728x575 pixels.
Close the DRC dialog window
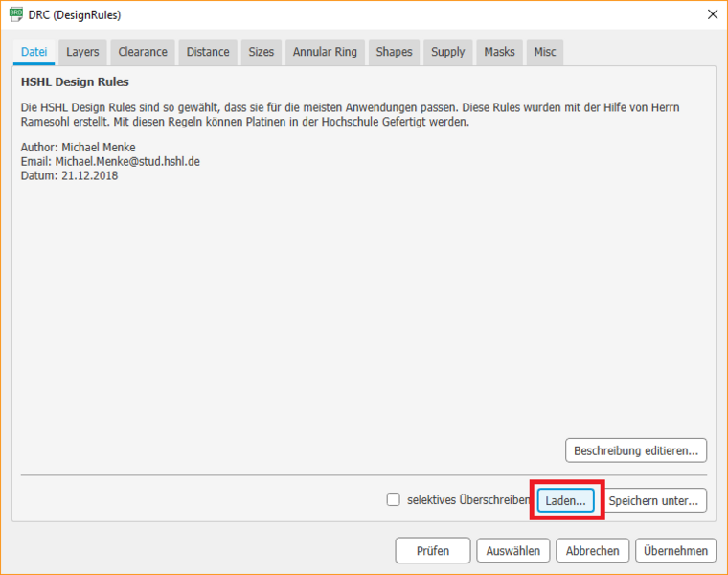click(x=712, y=14)
